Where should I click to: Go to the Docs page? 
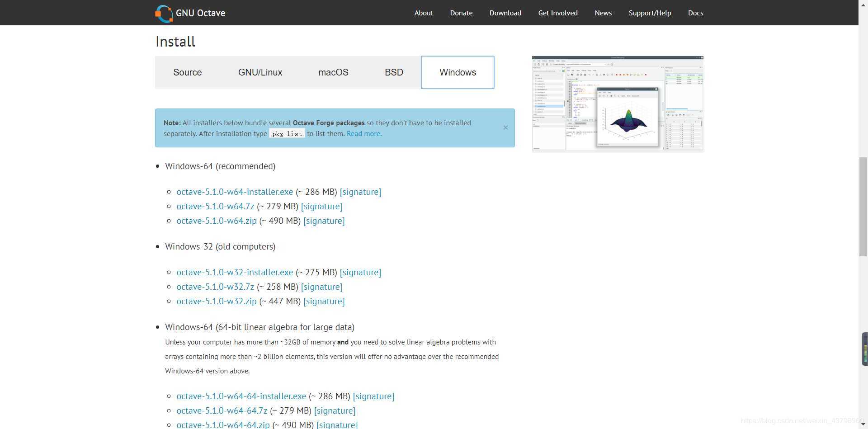(695, 13)
